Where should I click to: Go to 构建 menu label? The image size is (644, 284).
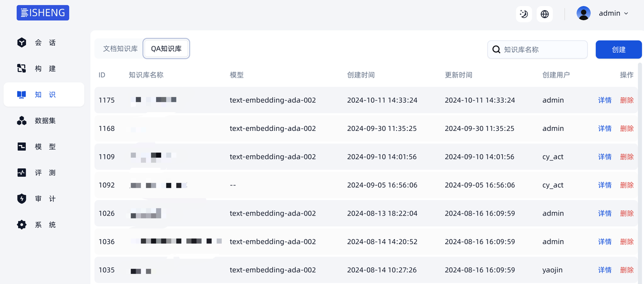pyautogui.click(x=45, y=68)
